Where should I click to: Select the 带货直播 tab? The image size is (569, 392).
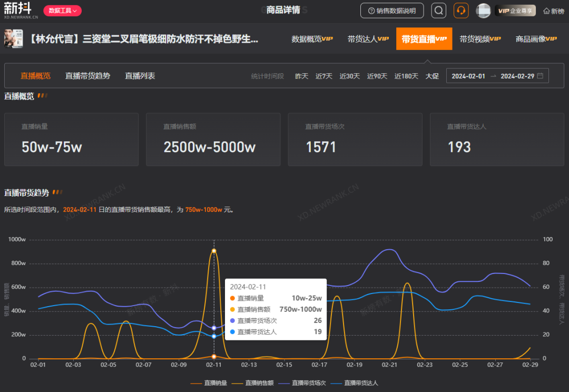tap(424, 39)
